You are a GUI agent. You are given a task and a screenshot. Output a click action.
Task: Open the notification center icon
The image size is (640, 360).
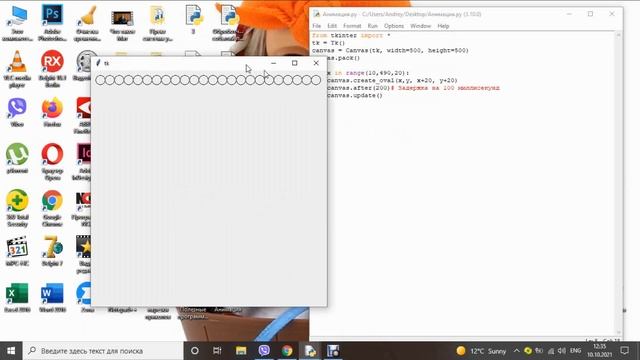pos(624,351)
